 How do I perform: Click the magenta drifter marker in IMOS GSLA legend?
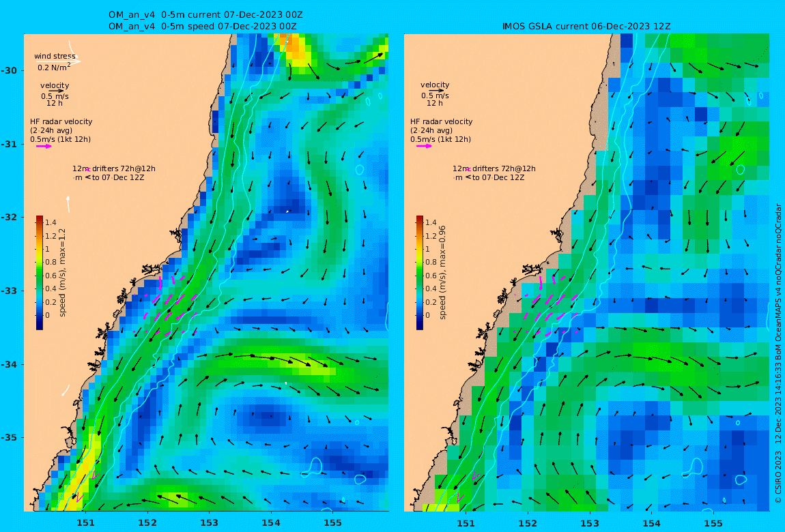(x=468, y=170)
